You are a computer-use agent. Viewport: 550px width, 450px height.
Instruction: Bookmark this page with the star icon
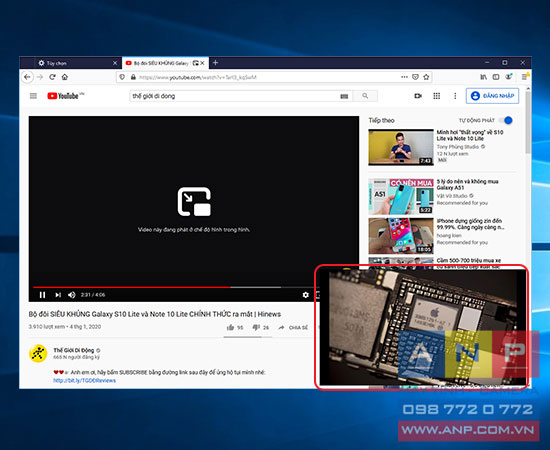426,77
